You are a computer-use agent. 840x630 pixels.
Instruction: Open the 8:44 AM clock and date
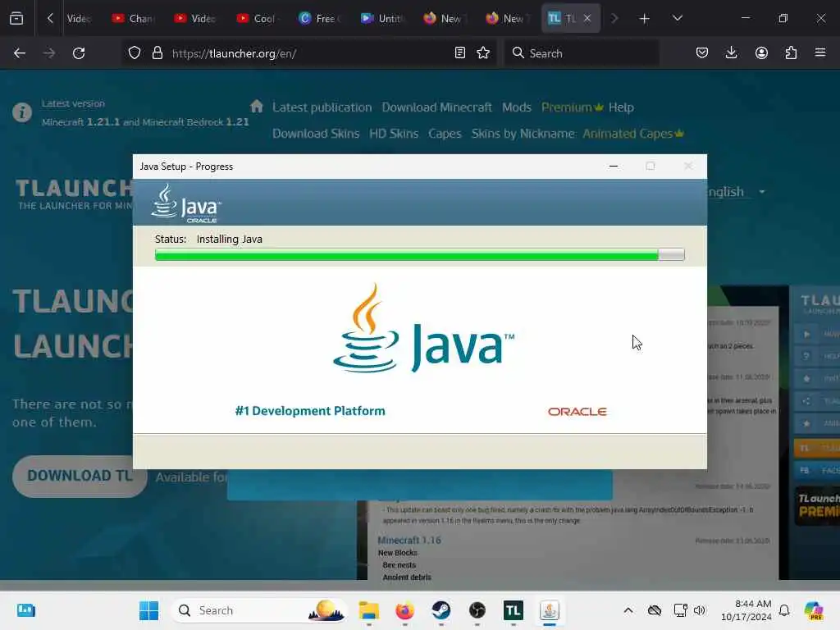click(746, 610)
